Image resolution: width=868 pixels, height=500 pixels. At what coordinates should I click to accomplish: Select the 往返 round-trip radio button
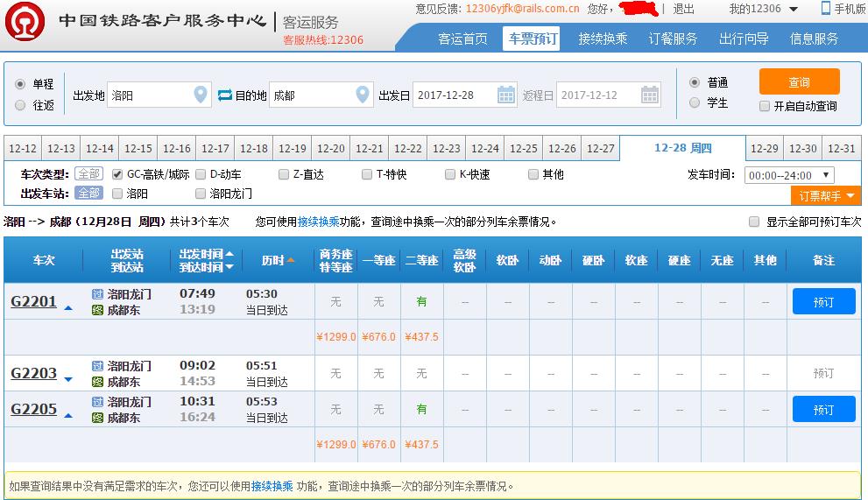click(20, 105)
